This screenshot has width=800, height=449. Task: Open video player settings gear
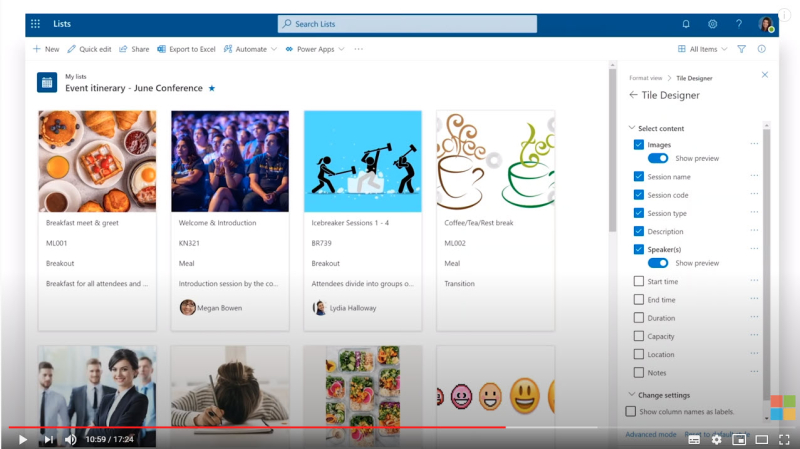pyautogui.click(x=716, y=439)
